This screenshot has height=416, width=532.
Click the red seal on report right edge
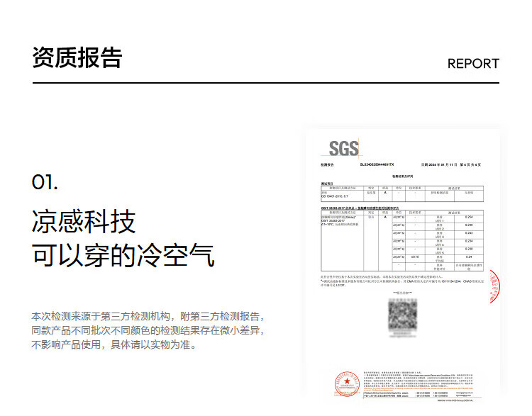click(x=494, y=286)
